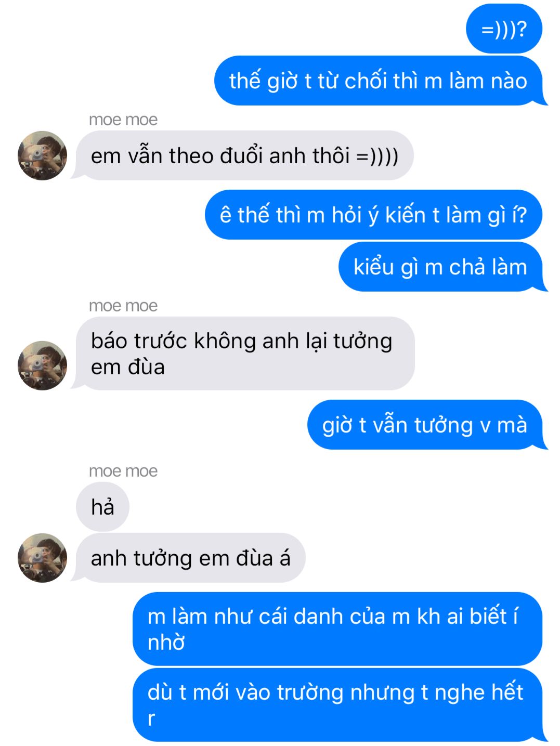Click the 'moe moe' name above 'hả' bubble
560x746 pixels.
click(123, 471)
